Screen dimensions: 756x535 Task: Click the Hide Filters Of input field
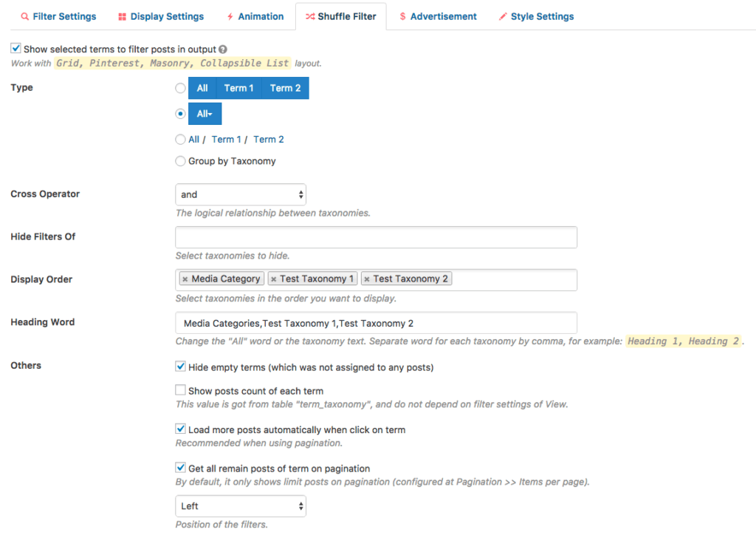click(376, 237)
